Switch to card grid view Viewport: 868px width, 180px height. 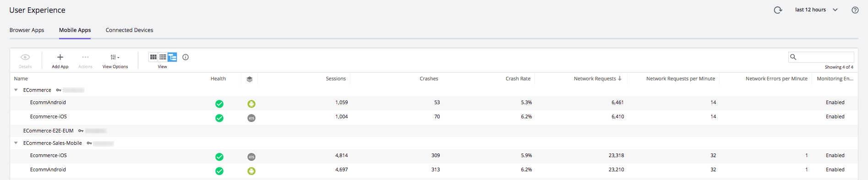(x=153, y=57)
